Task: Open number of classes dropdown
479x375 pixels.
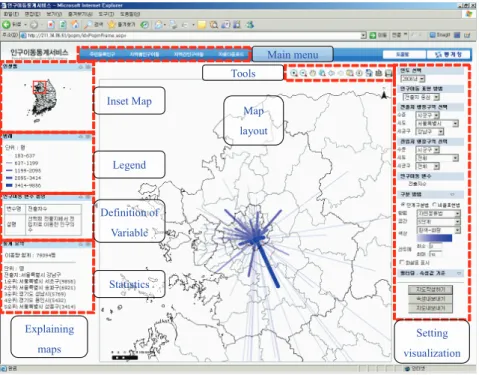Action: click(439, 222)
